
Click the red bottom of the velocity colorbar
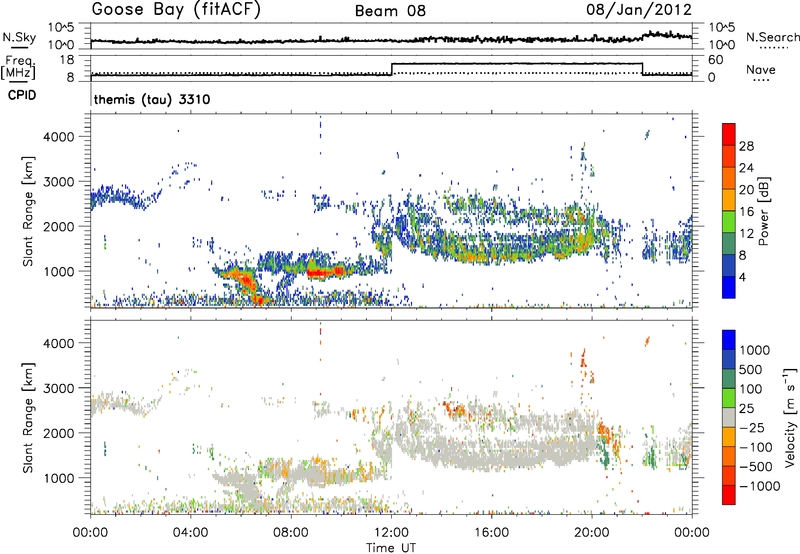729,495
